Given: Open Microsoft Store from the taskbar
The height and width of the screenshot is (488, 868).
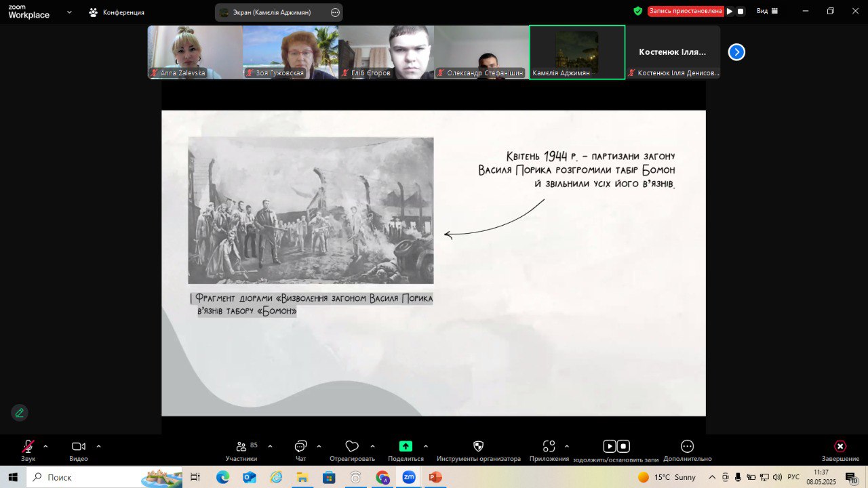Looking at the screenshot, I should point(329,477).
